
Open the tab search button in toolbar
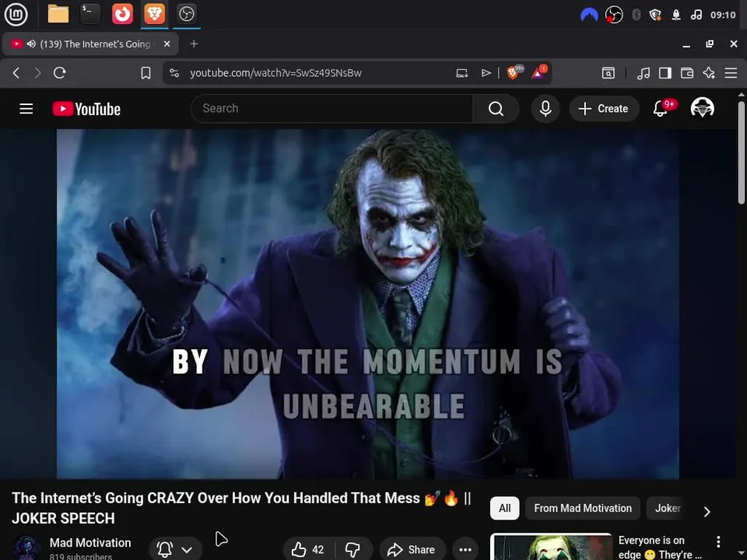pos(608,73)
